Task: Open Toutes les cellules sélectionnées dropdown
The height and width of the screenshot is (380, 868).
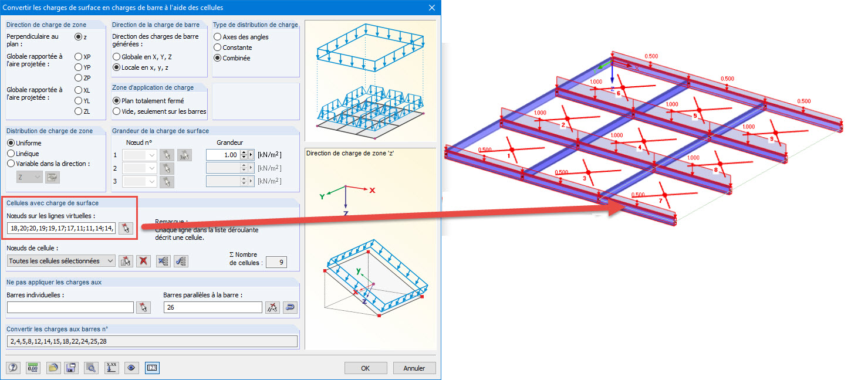Action: coord(62,262)
